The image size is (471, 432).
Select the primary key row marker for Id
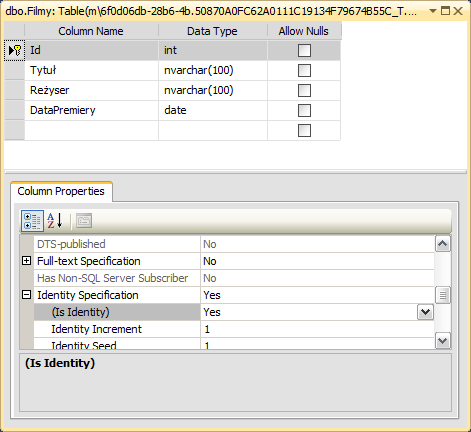point(15,50)
